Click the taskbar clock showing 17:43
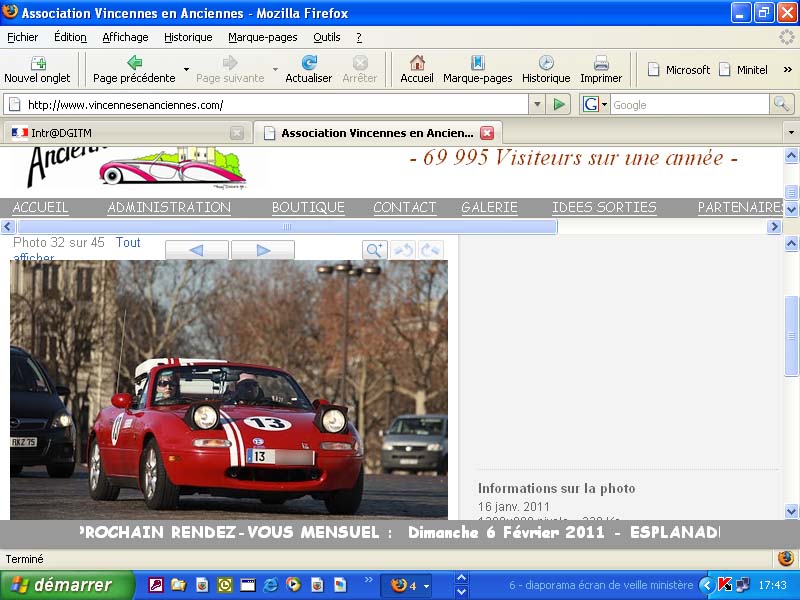This screenshot has height=600, width=800. click(x=772, y=585)
